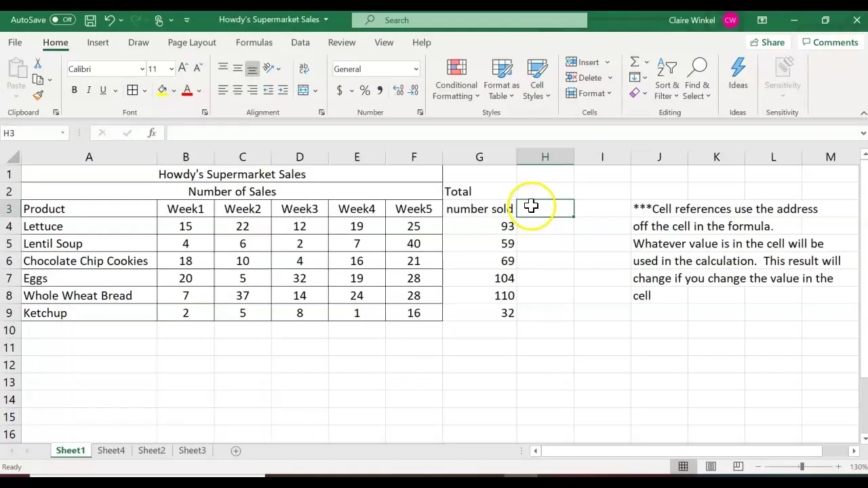Click Increase Decimal icon
Viewport: 868px width, 488px height.
397,90
